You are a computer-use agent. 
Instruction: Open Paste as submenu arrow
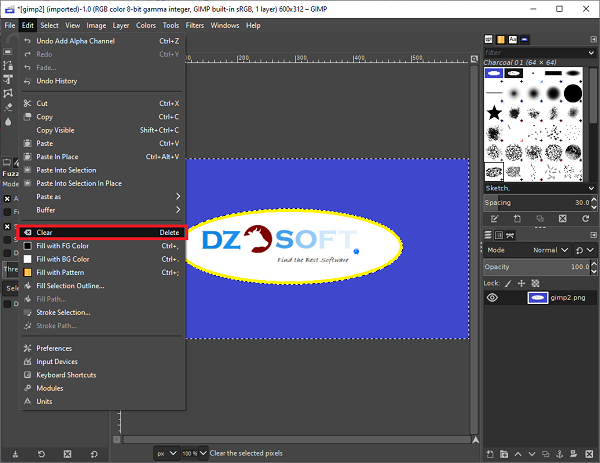pos(178,196)
